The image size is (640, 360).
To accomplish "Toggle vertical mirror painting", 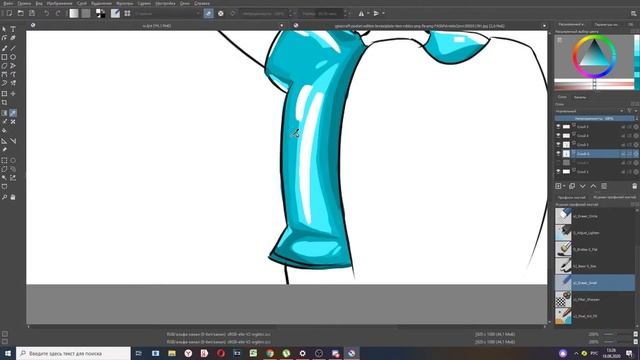I will 376,13.
